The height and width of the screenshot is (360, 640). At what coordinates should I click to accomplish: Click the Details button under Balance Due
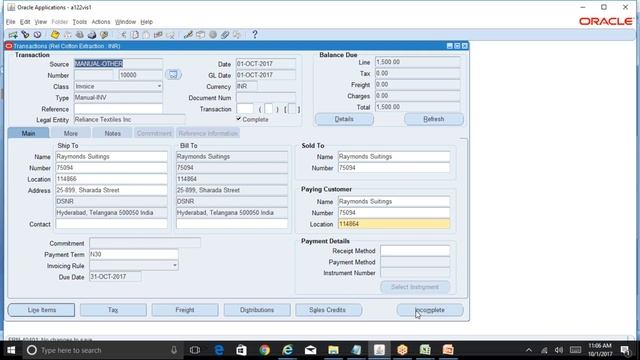coord(344,119)
